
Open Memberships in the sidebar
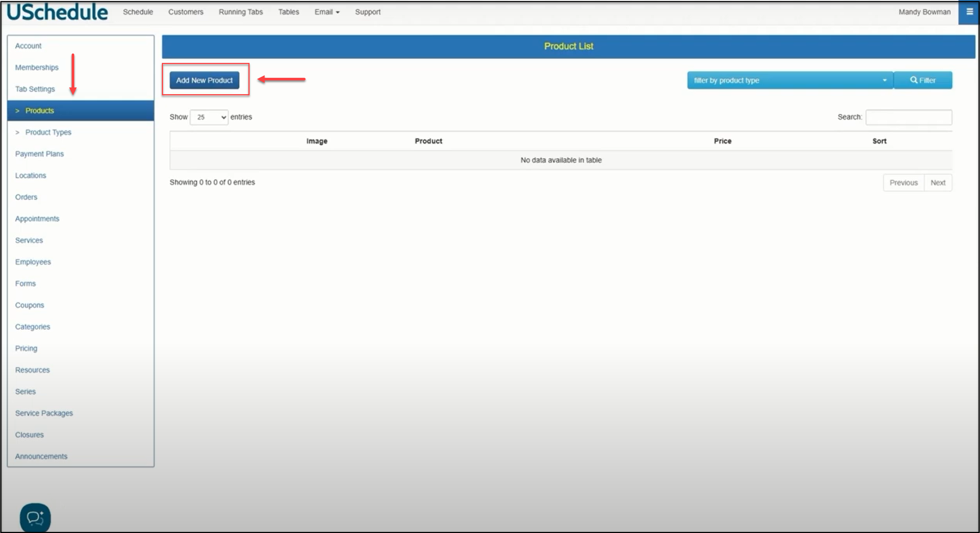pyautogui.click(x=36, y=68)
